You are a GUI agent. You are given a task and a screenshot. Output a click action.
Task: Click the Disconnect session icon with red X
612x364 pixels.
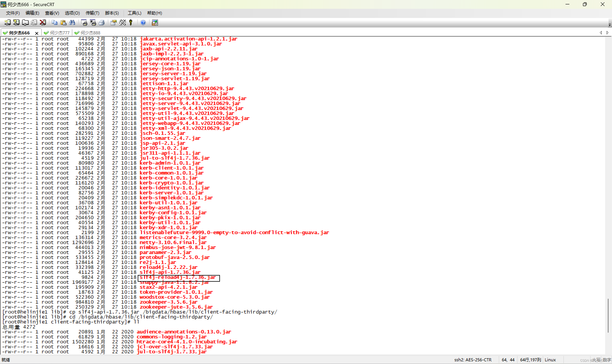43,23
